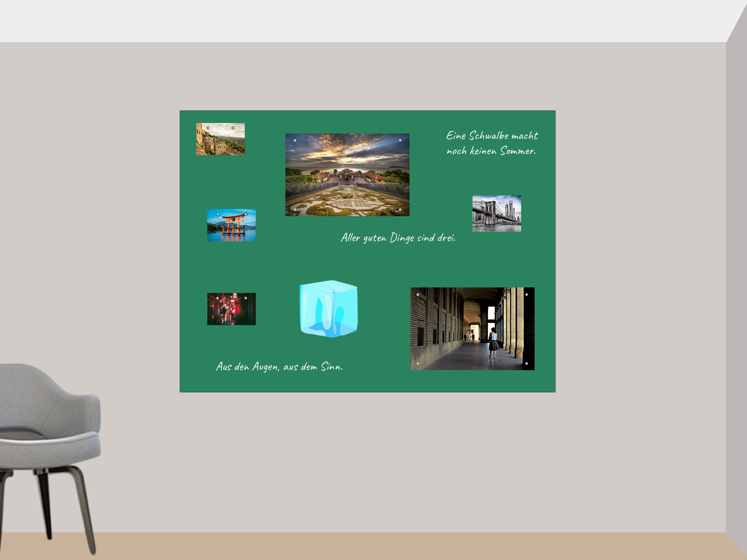Select the 'Aus den Augen' text
Viewport: 747px width, 560px height.
tap(279, 367)
